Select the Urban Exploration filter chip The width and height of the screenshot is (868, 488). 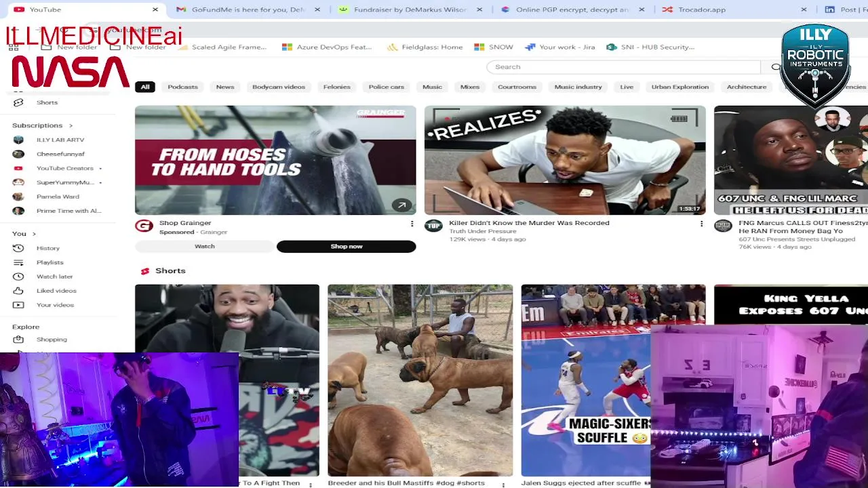[680, 87]
